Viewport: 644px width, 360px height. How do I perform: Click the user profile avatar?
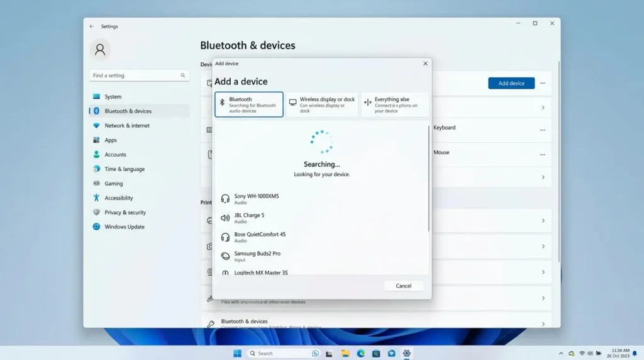point(100,50)
